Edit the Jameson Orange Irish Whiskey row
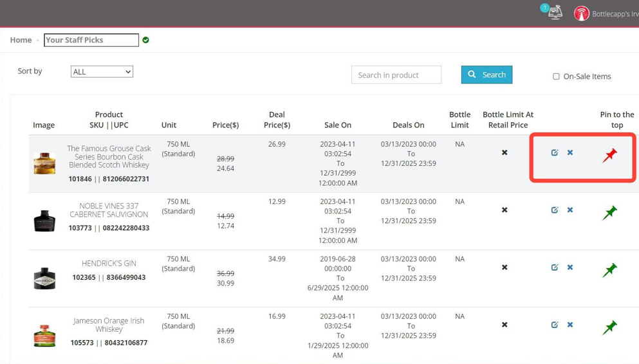Viewport: 639px width, 364px height. (x=554, y=325)
